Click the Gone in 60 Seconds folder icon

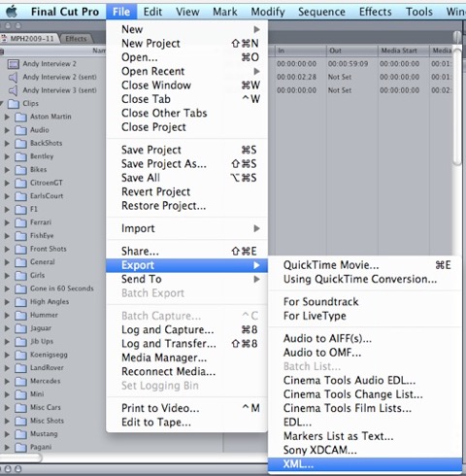coord(20,289)
